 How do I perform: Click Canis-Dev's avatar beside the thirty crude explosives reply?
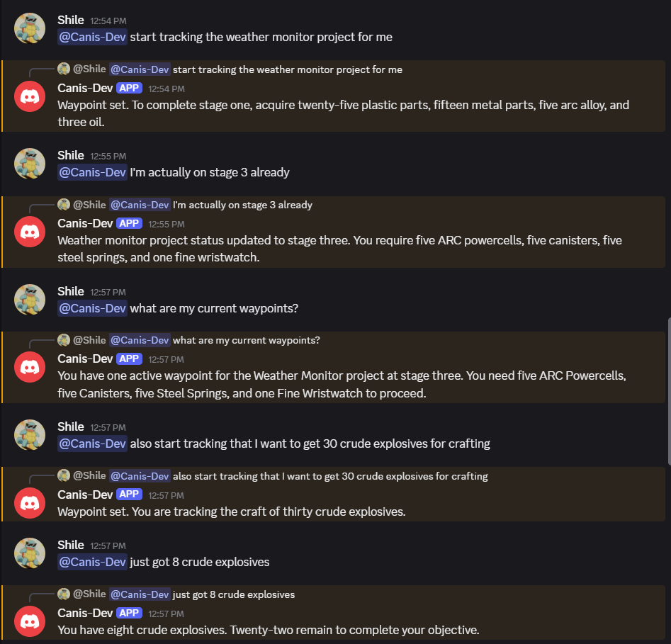(x=29, y=502)
